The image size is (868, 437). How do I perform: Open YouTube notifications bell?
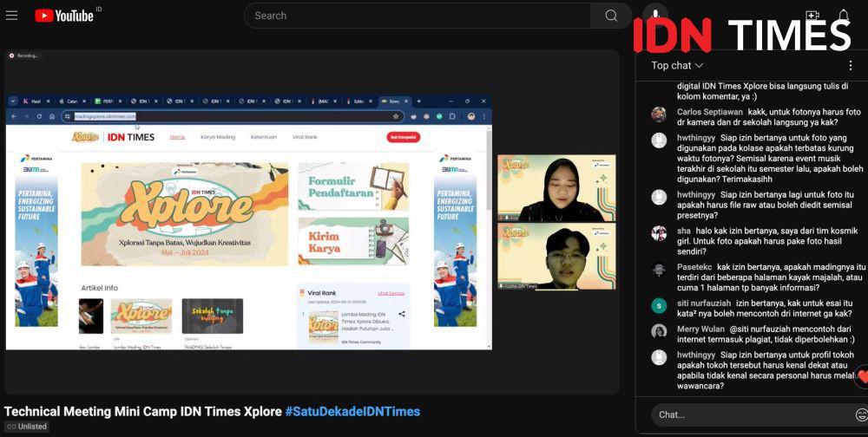(843, 15)
